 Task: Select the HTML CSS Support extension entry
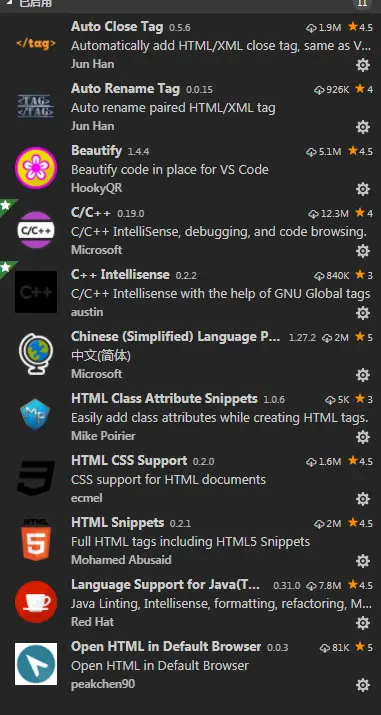point(190,480)
